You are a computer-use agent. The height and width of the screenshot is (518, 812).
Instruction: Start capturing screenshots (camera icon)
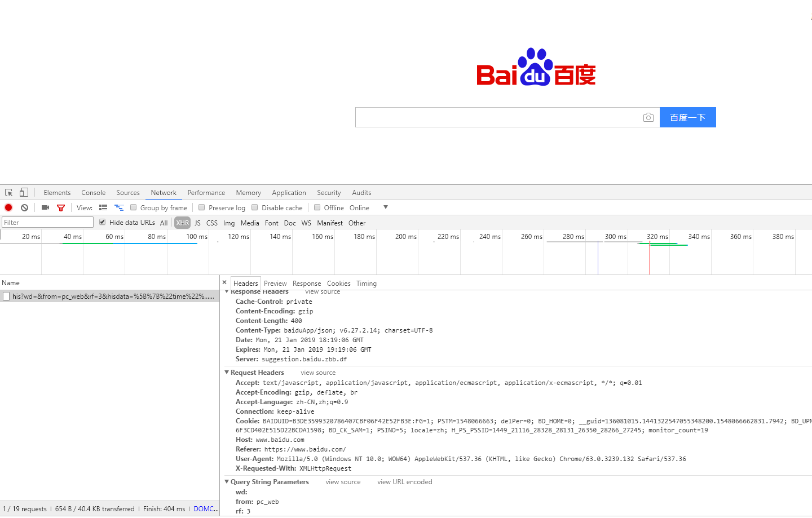click(45, 207)
